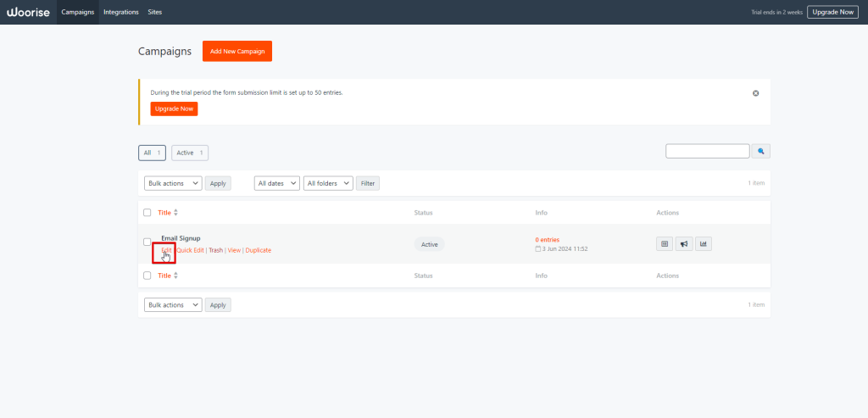Click the Quick Edit link under Email Signup
The width and height of the screenshot is (868, 418).
pyautogui.click(x=190, y=250)
